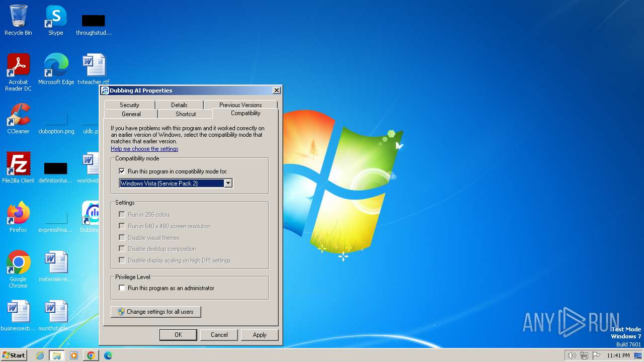Toggle Disable visual themes checkbox
644x362 pixels.
pos(122,237)
